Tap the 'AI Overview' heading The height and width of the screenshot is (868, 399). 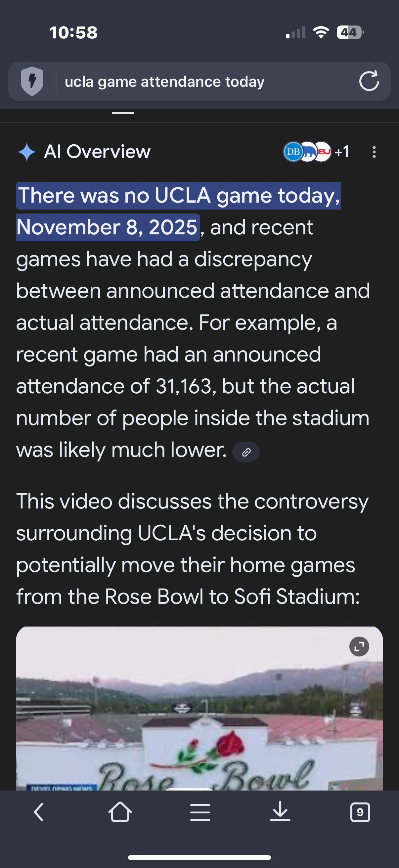point(97,152)
